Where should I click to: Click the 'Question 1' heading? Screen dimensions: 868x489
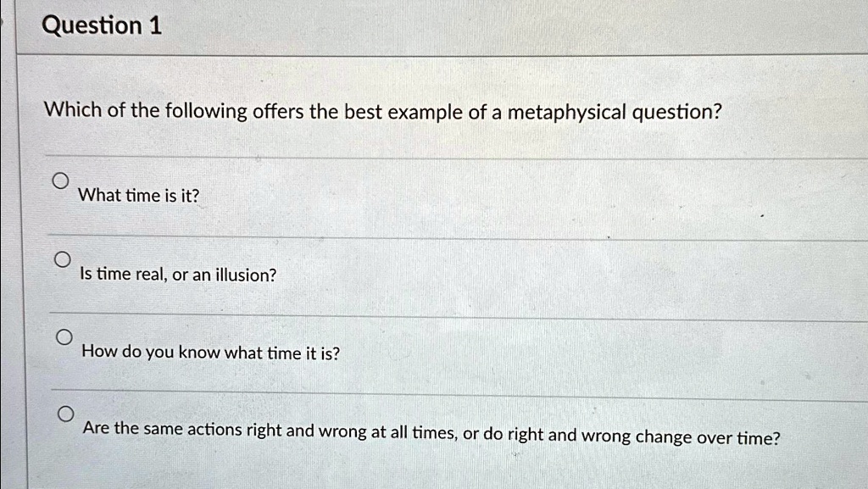(100, 25)
